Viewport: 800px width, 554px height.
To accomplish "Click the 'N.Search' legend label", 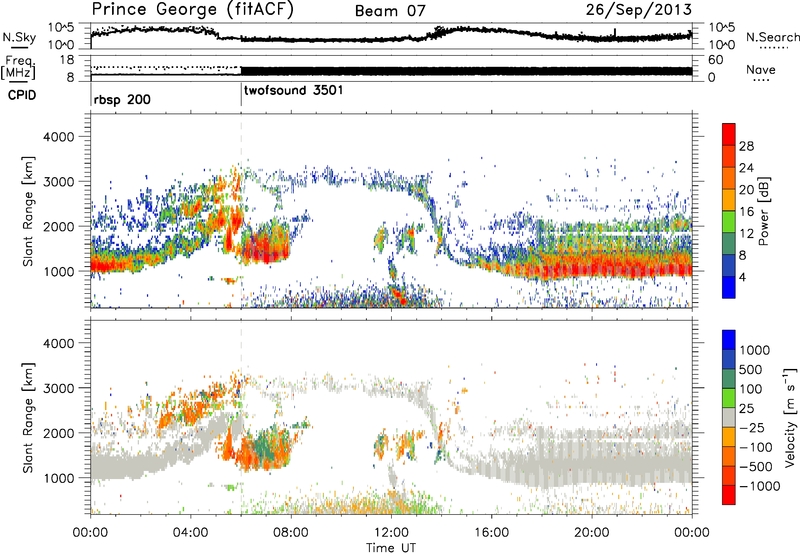I will point(773,37).
